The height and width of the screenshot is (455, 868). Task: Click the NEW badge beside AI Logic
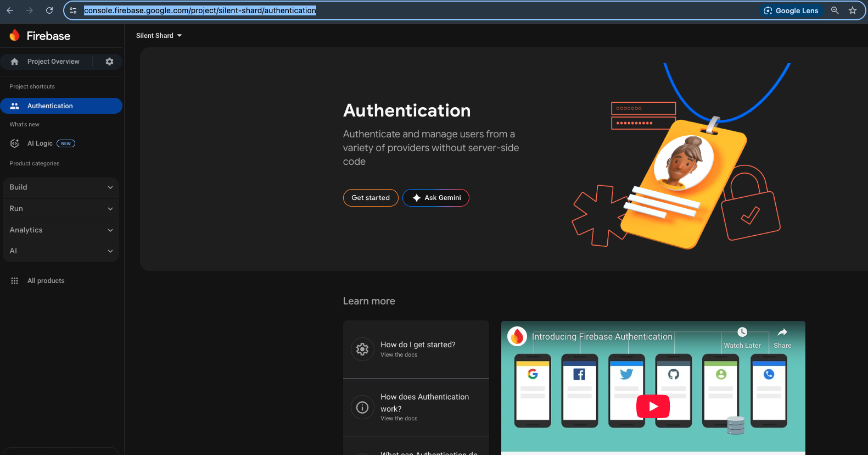pyautogui.click(x=66, y=143)
